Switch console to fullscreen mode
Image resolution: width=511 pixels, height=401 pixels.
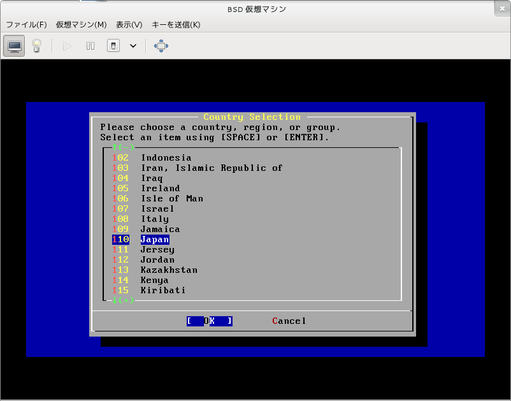(161, 46)
